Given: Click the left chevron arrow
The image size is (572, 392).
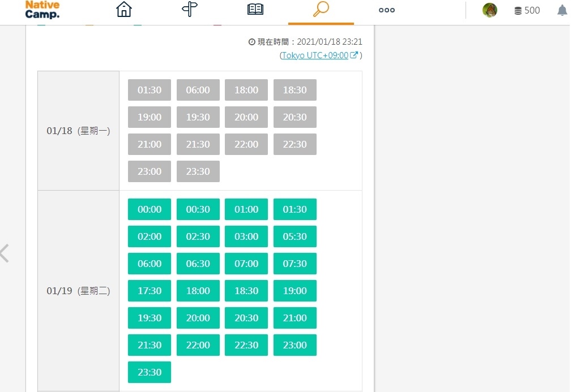Looking at the screenshot, I should (5, 253).
